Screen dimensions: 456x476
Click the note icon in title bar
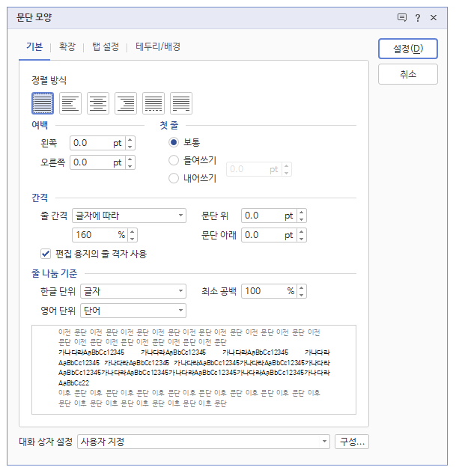click(x=402, y=17)
